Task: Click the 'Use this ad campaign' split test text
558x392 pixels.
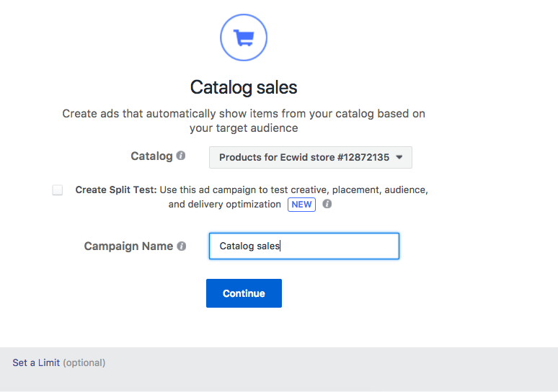Action: point(294,190)
